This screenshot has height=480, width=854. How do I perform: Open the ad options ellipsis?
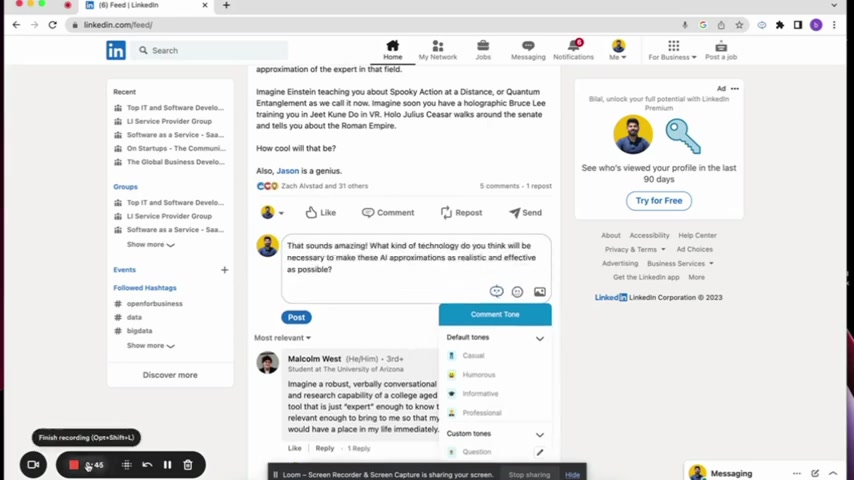[735, 88]
